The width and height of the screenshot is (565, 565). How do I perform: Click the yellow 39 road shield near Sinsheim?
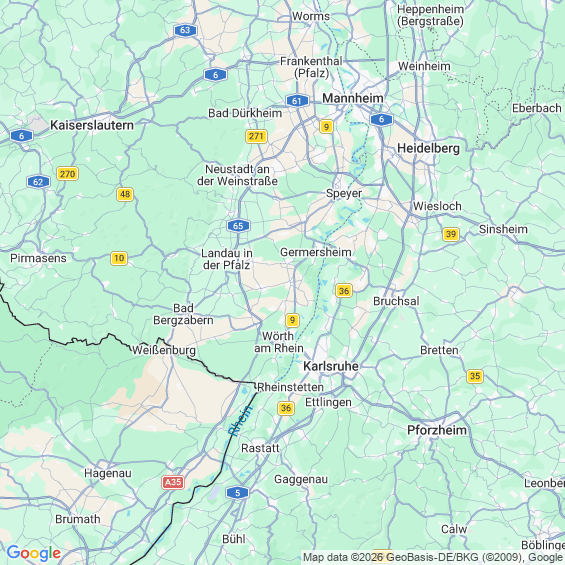(451, 234)
